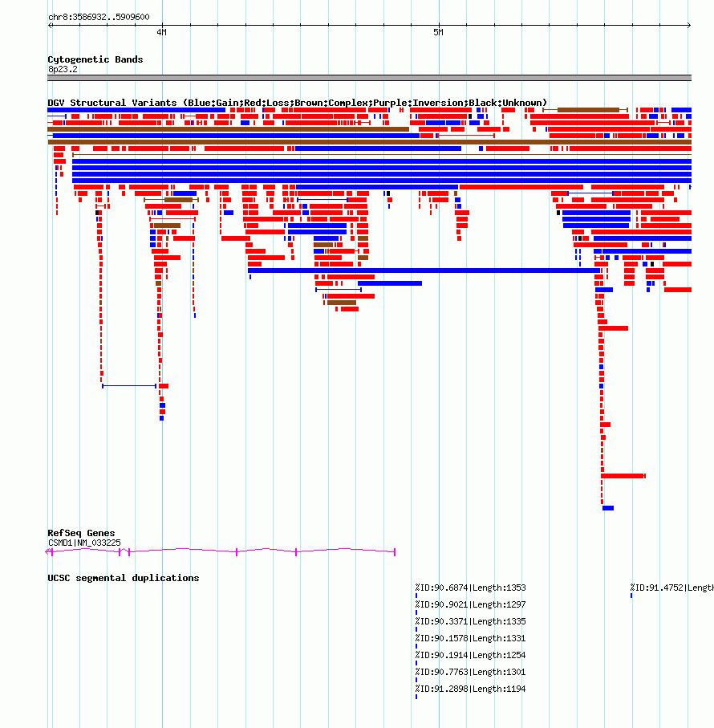714x728 pixels.
Task: Click the 4M ruler position label
Action: click(x=161, y=32)
